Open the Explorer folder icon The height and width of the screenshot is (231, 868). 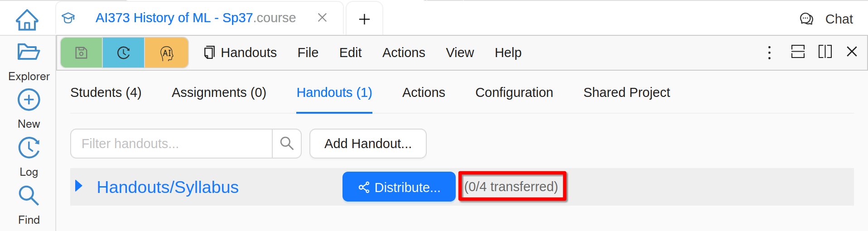coord(29,52)
